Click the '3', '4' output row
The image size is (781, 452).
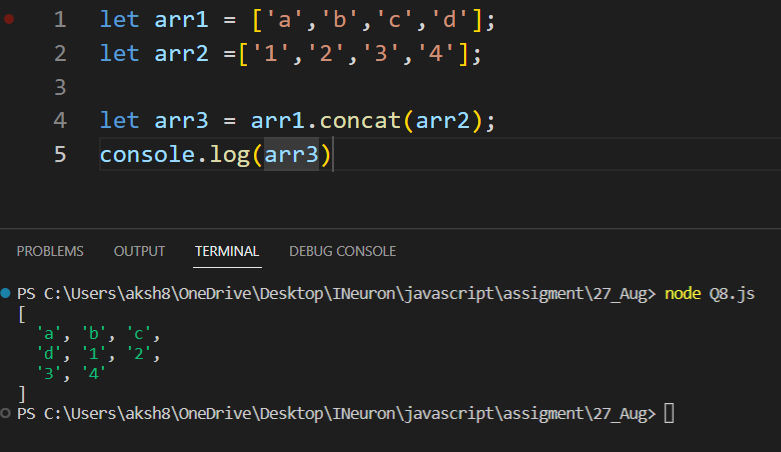coord(71,373)
